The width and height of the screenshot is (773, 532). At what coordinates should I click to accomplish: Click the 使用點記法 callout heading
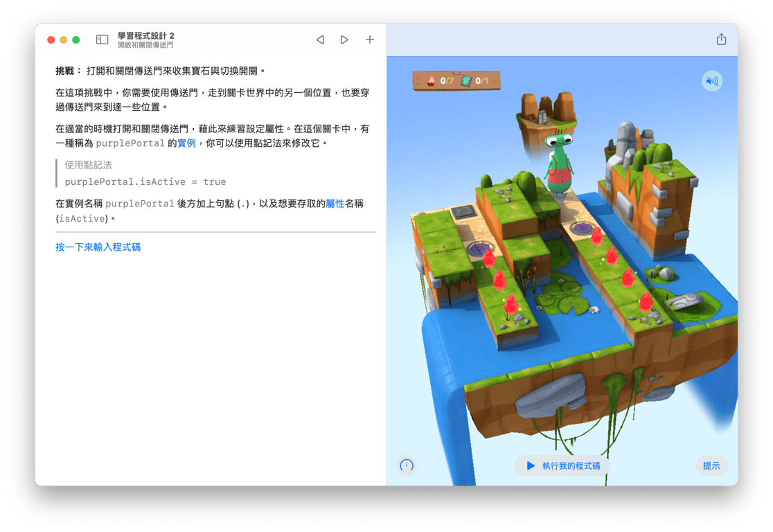coord(88,165)
